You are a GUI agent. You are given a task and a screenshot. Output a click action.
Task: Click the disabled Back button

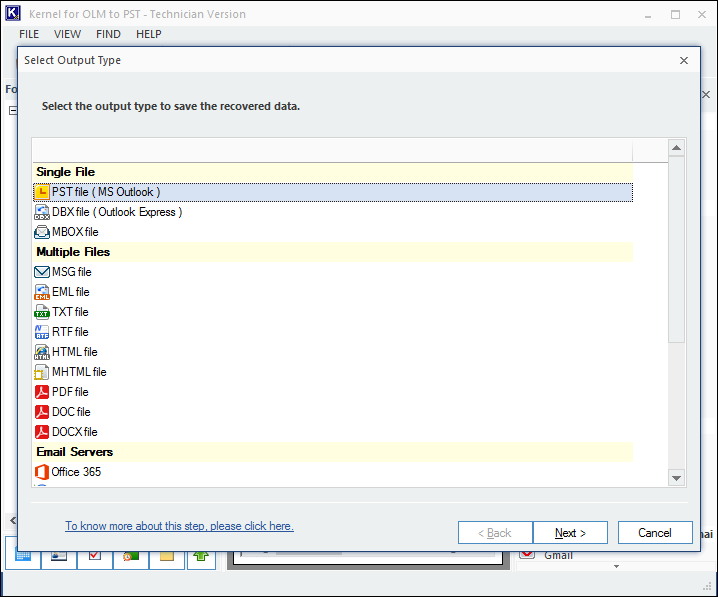(x=495, y=533)
